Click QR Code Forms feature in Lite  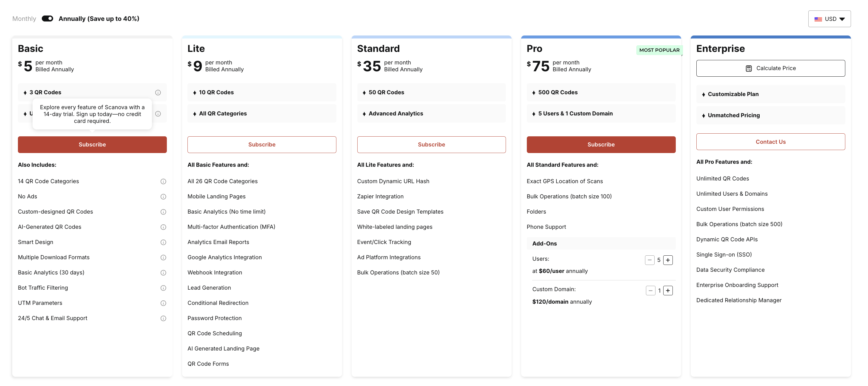208,364
